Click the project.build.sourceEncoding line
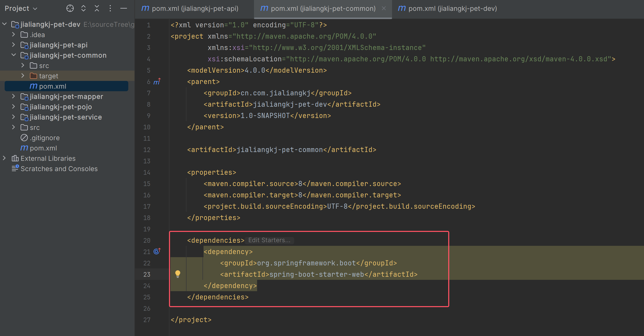The image size is (644, 336). 339,206
